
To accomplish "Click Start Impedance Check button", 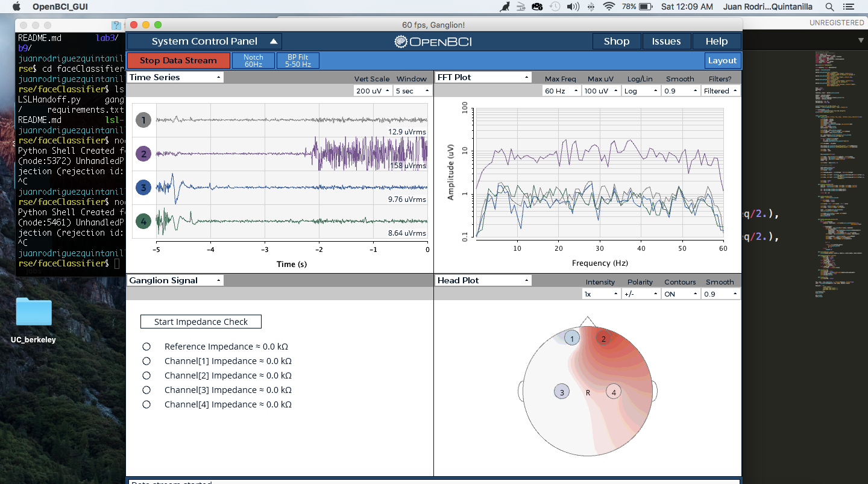I will [201, 322].
